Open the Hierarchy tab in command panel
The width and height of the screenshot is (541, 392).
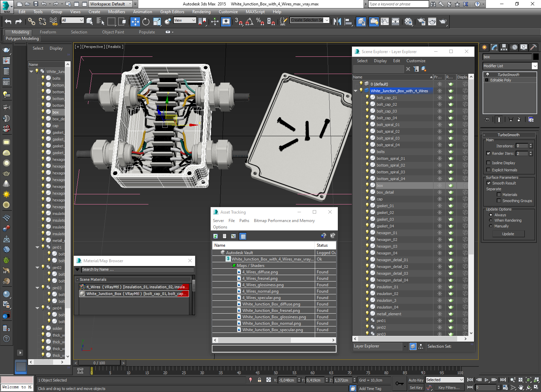tap(504, 47)
